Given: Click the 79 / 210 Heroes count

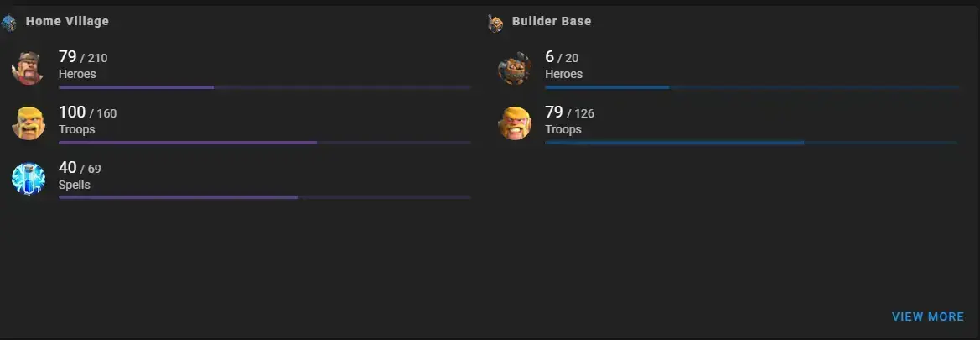Looking at the screenshot, I should [x=83, y=58].
